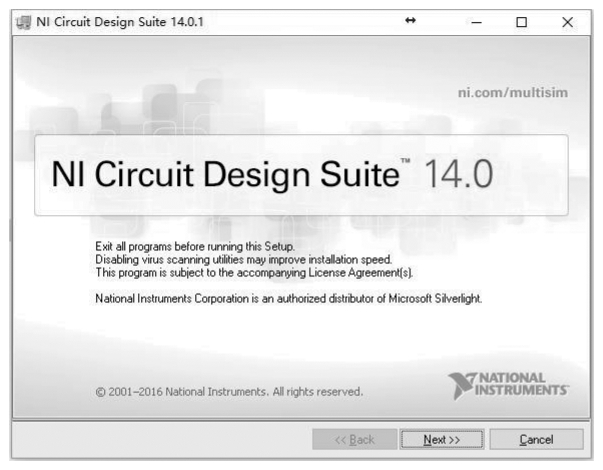Click 'Exit all programs before running this Setup.'
Viewport: 603px width, 470px height.
(x=195, y=246)
